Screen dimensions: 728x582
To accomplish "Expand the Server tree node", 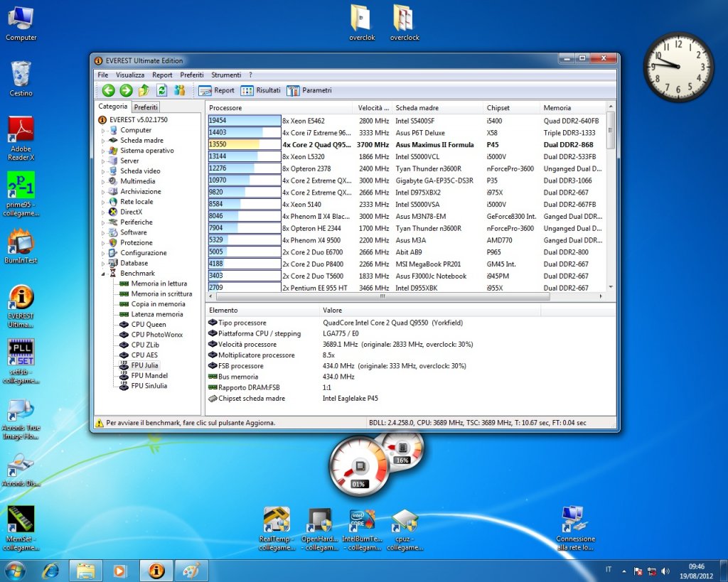I will pyautogui.click(x=103, y=161).
